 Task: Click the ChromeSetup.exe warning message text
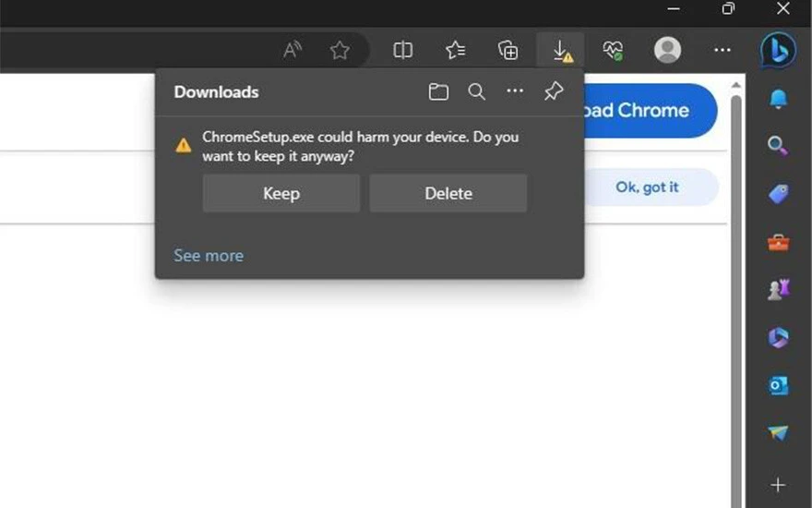(361, 146)
